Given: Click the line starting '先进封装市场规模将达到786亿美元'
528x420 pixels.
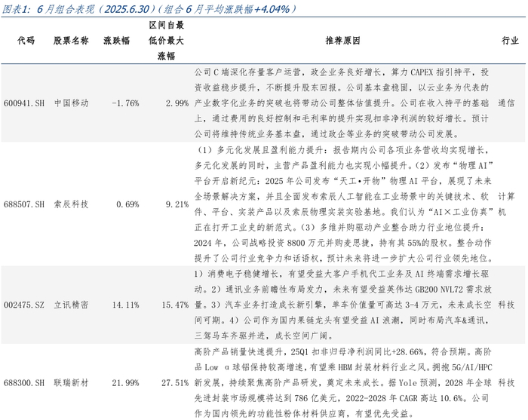Looking at the screenshot, I should [x=342, y=398].
